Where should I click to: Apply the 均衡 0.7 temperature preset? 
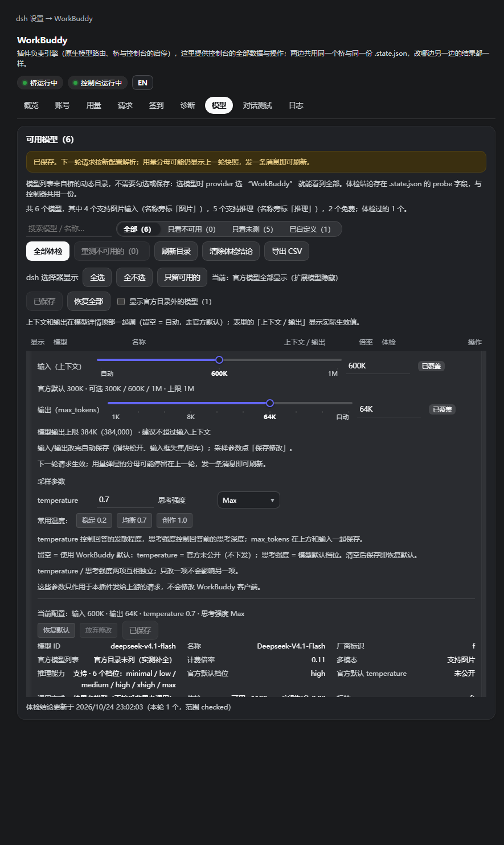134,520
